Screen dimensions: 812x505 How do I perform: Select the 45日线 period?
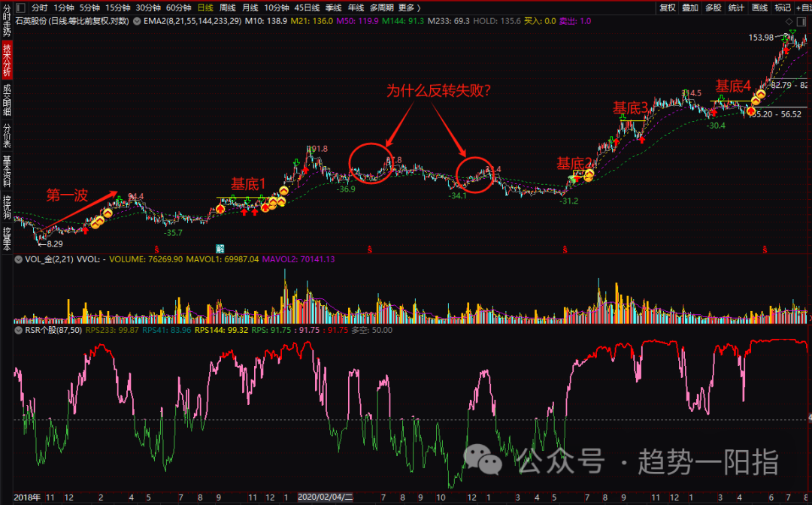pyautogui.click(x=307, y=8)
